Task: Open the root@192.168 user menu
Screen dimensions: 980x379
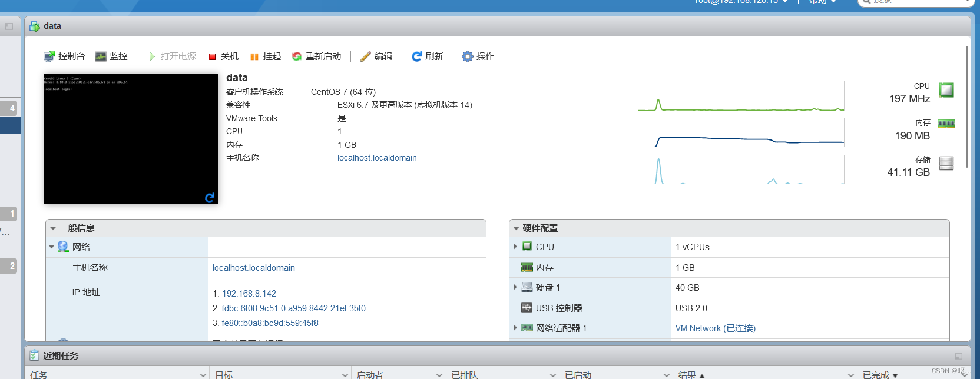Action: (741, 2)
